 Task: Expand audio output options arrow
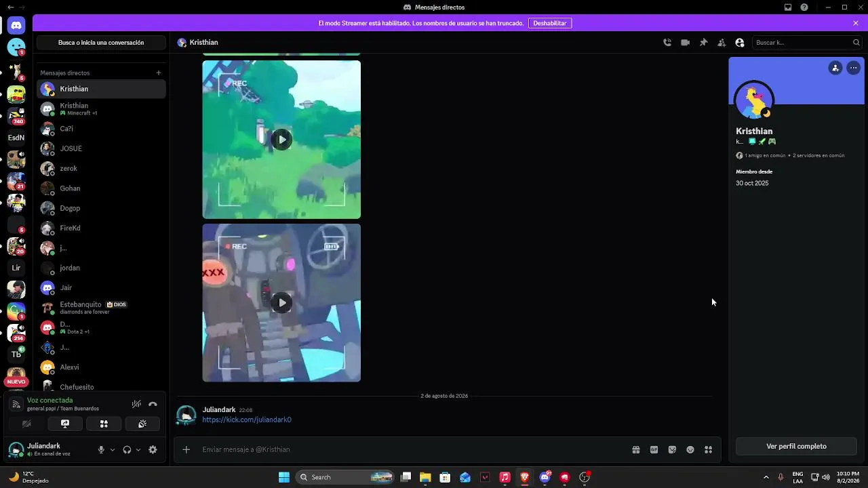(x=138, y=449)
